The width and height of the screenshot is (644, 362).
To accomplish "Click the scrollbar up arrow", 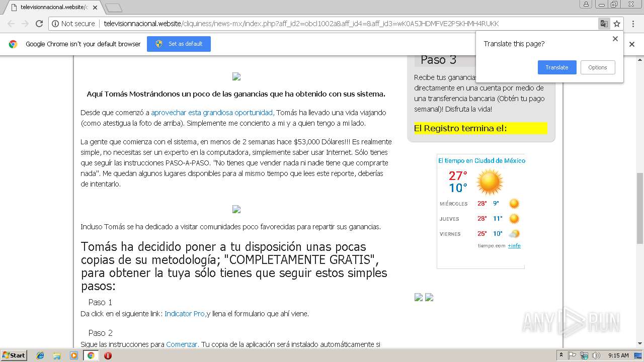I will point(639,59).
